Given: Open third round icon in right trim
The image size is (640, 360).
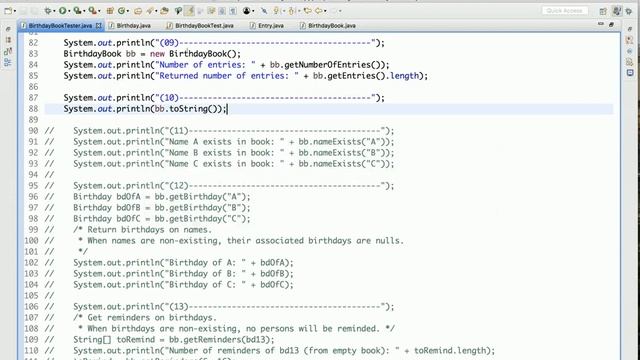Looking at the screenshot, I should tap(629, 51).
